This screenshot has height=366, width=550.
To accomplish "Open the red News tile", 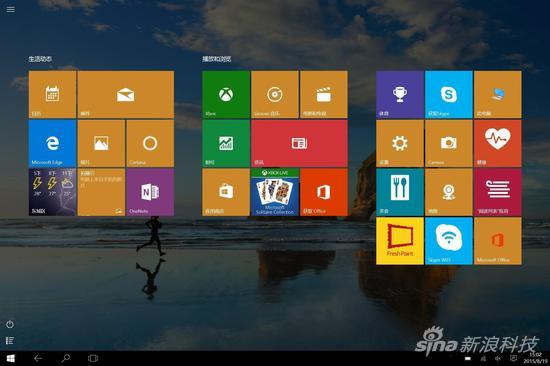I will 300,143.
